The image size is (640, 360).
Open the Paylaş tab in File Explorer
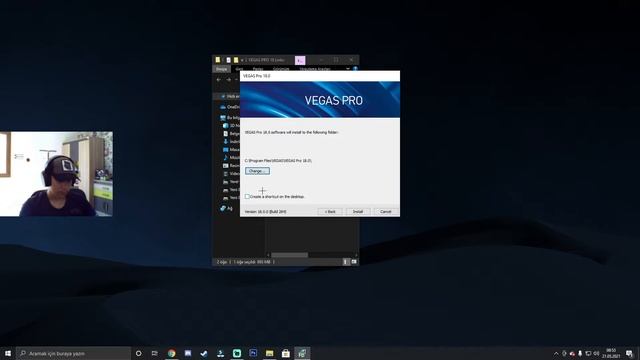[258, 69]
